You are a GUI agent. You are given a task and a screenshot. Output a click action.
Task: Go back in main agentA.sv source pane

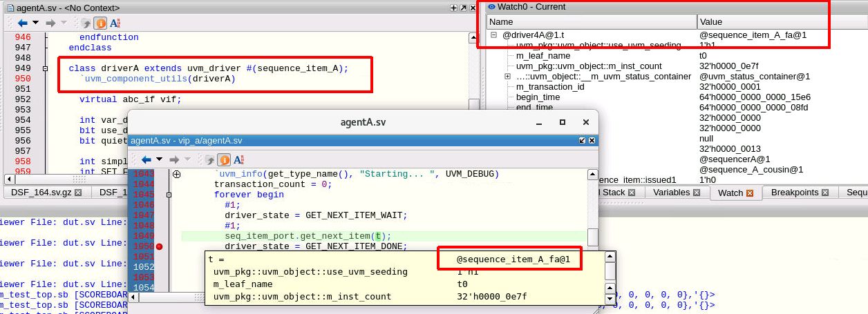tap(21, 22)
